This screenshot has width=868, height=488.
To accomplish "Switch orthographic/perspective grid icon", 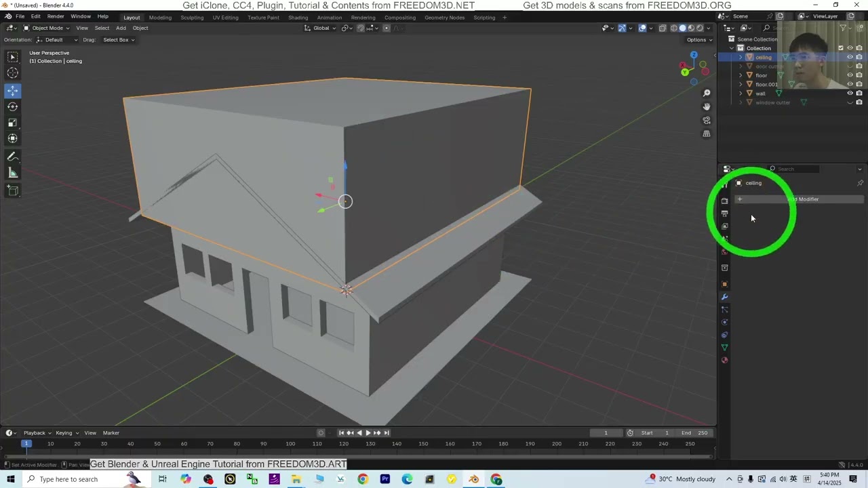I will (707, 134).
